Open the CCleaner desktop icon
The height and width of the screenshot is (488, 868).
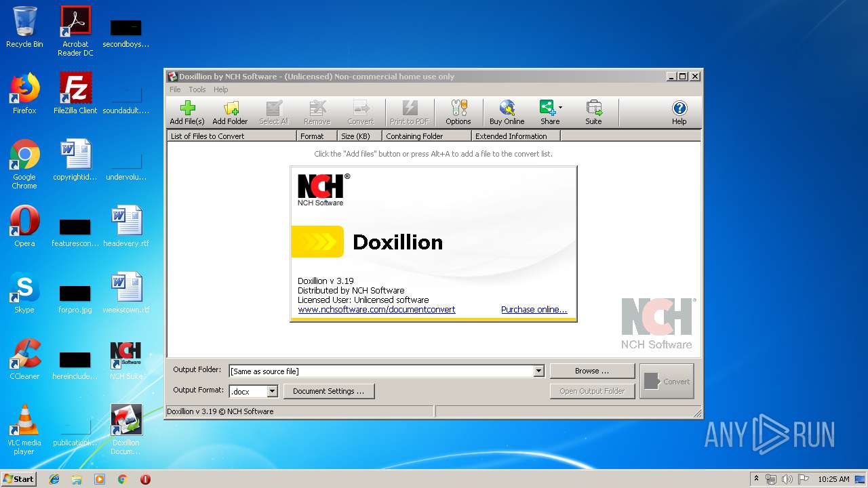point(24,359)
